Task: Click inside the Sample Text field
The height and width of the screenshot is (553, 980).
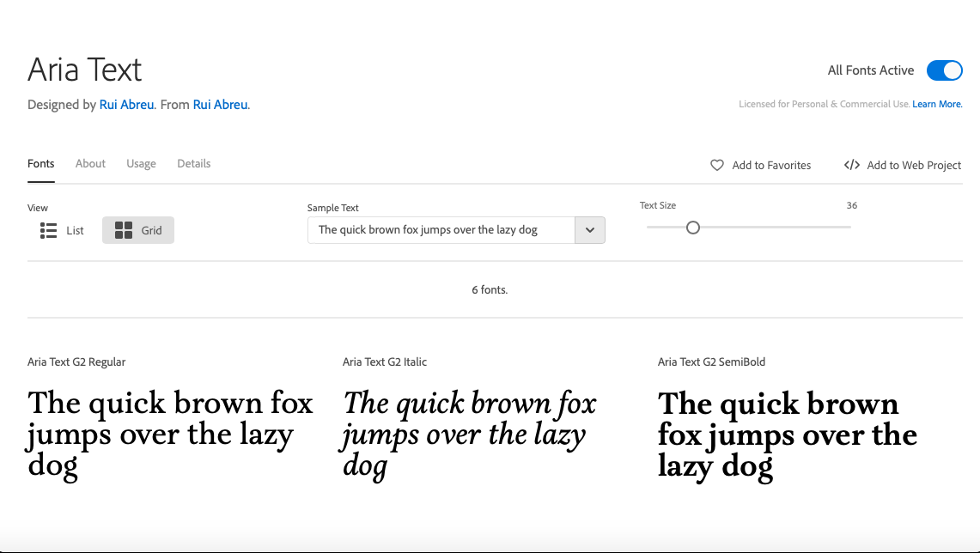Action: 441,230
